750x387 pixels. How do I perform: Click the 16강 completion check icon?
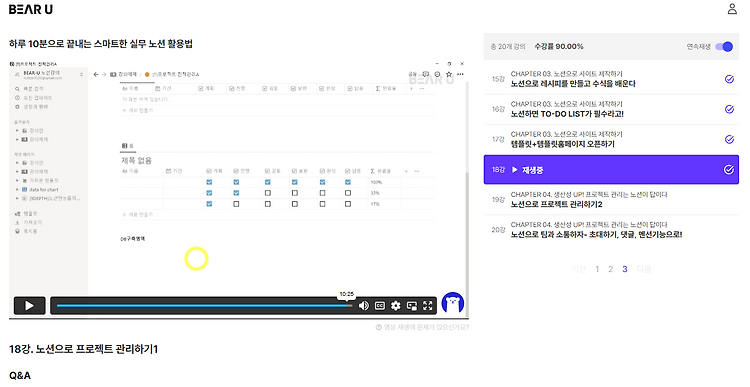[x=729, y=109]
